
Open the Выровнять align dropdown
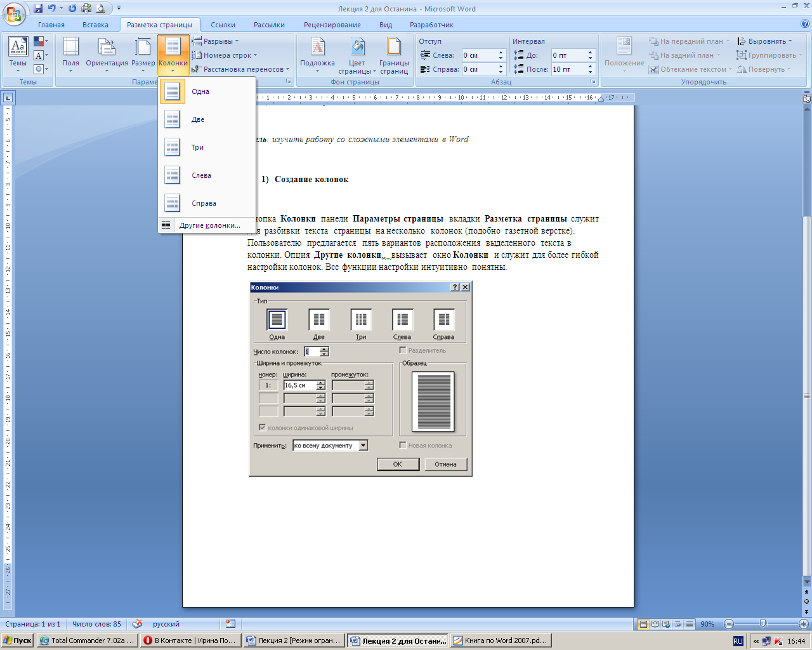(764, 41)
